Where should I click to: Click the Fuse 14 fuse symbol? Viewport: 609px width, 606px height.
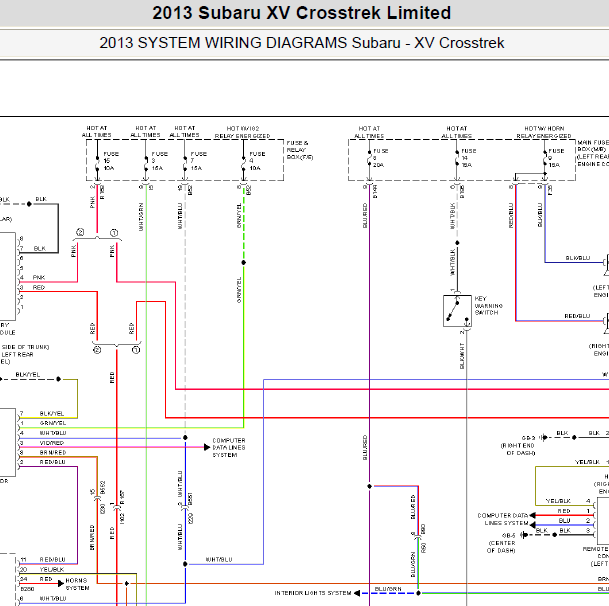(x=457, y=157)
